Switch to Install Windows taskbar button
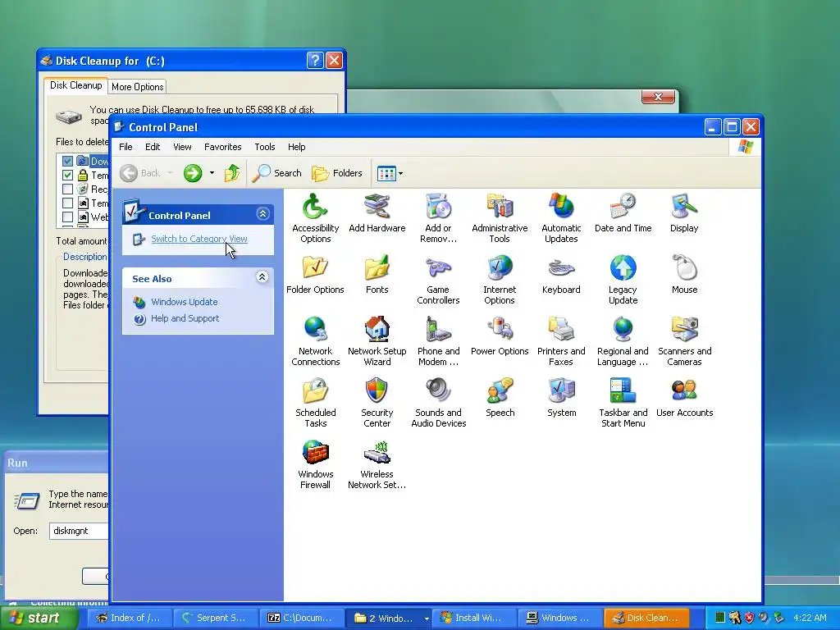840x630 pixels. pyautogui.click(x=473, y=619)
